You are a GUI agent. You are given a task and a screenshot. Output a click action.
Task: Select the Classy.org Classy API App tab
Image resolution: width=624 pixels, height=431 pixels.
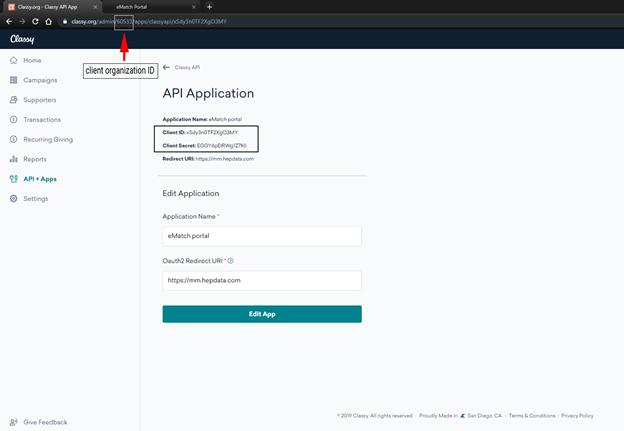click(x=53, y=7)
